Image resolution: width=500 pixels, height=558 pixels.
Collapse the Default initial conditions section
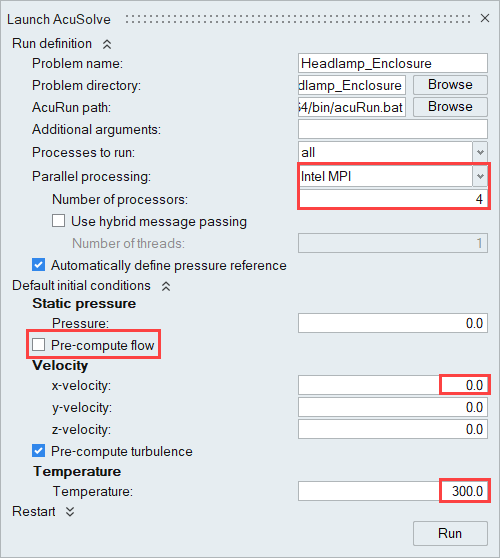pyautogui.click(x=166, y=286)
